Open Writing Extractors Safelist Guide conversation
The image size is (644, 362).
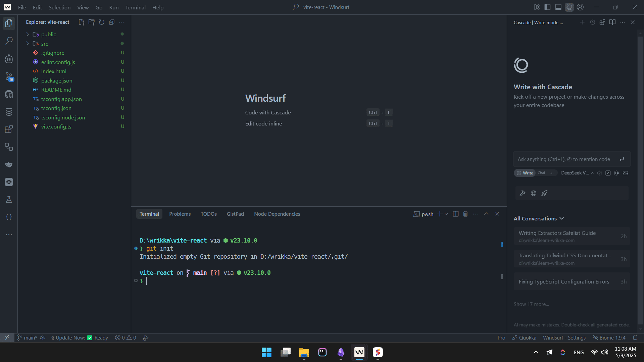coord(572,236)
